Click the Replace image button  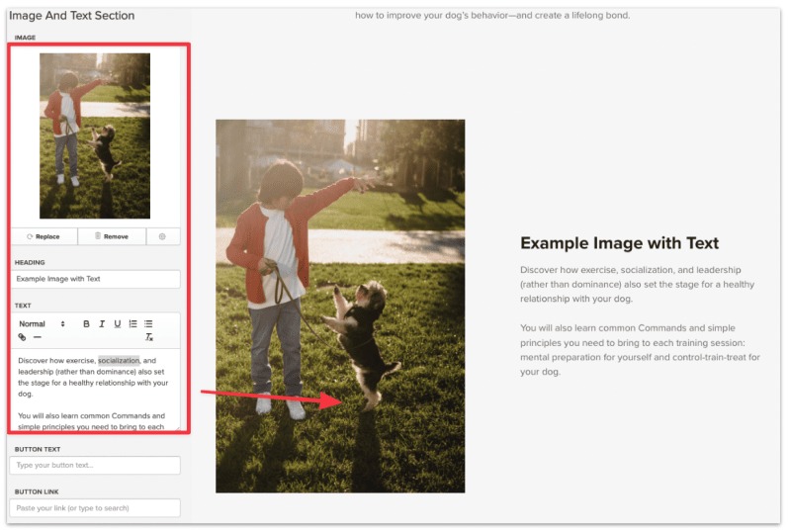44,236
